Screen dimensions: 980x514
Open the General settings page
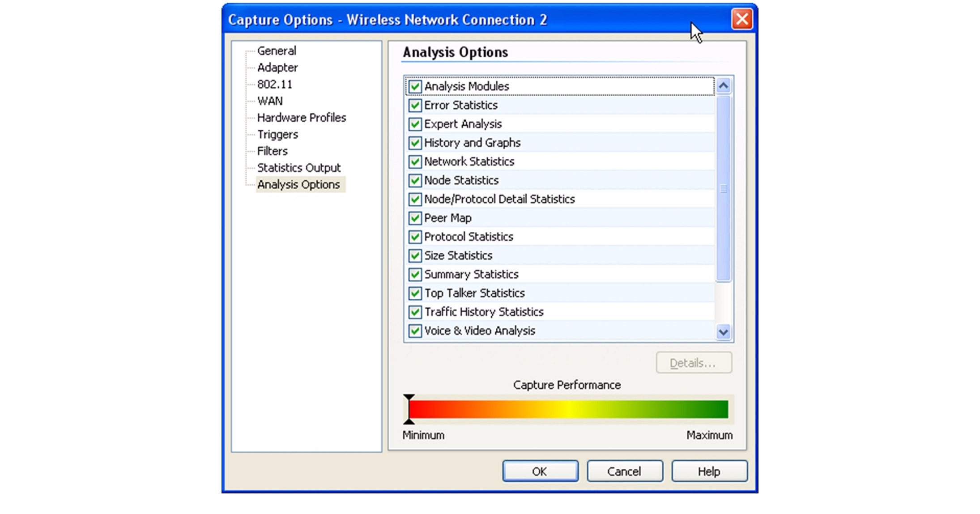point(277,51)
